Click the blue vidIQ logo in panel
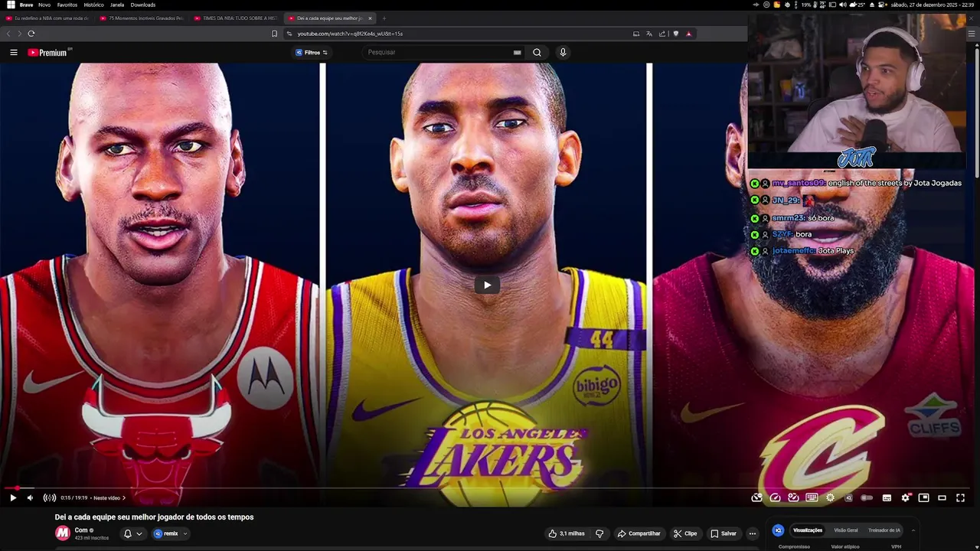The image size is (980, 551). click(x=778, y=530)
